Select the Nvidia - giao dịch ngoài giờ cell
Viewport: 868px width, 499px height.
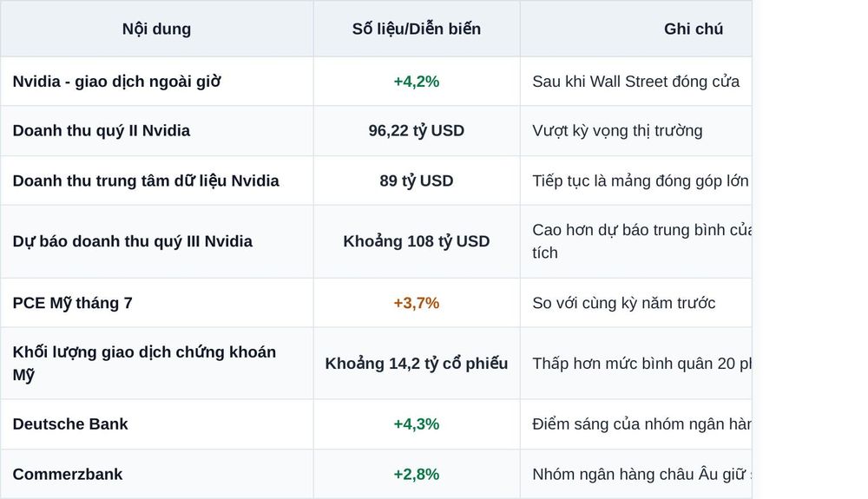click(117, 82)
